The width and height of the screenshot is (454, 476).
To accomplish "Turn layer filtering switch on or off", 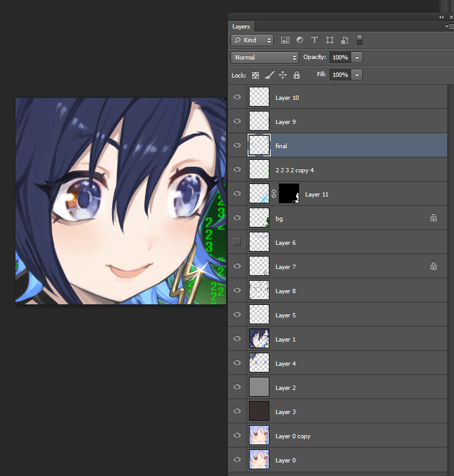I will coord(360,40).
